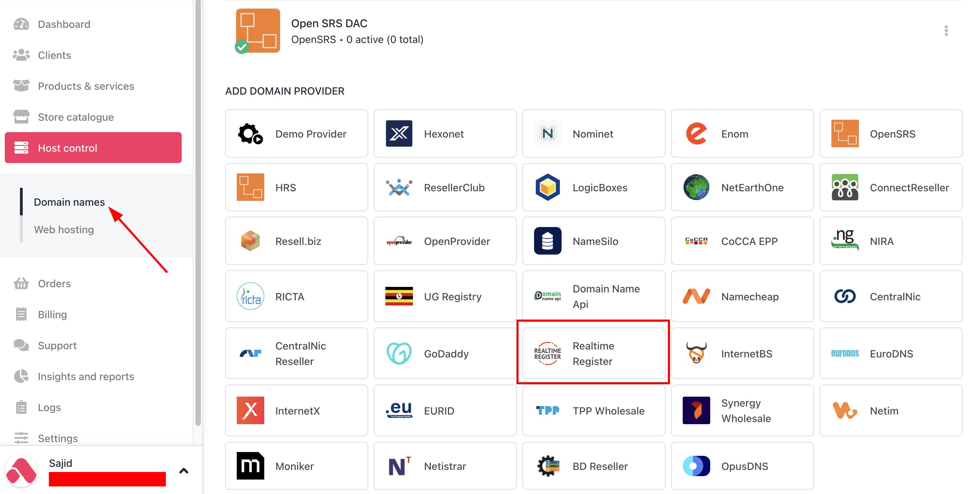Click the UG Registry flag logo
Viewport: 980px width, 494px height.
coord(399,296)
